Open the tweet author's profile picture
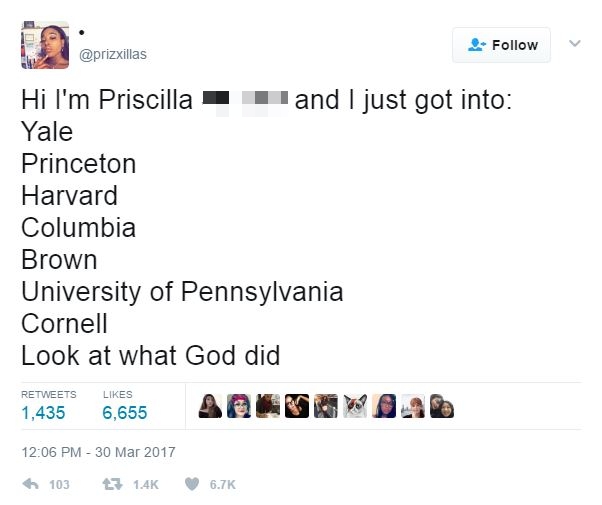The image size is (602, 505). [x=45, y=45]
